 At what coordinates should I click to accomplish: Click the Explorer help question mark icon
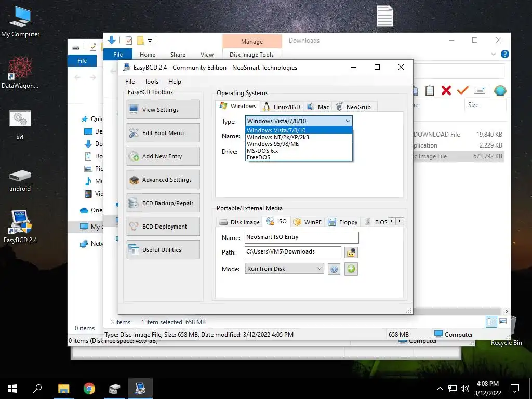(504, 54)
